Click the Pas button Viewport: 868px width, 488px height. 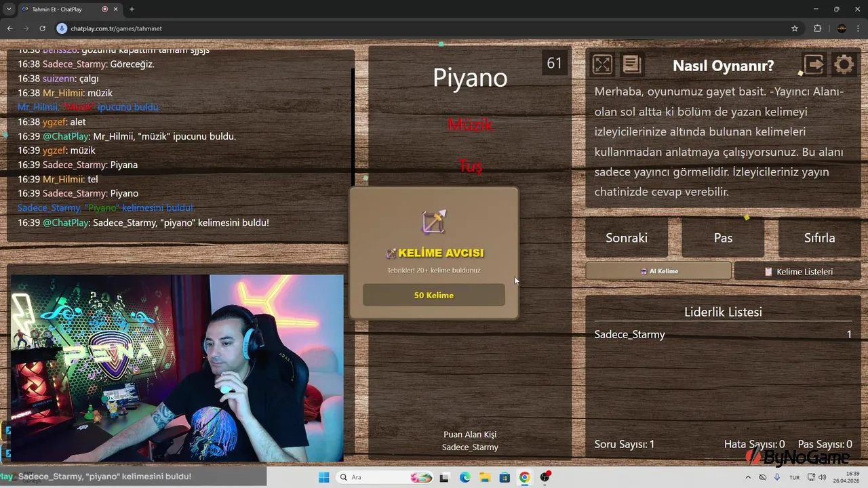723,238
